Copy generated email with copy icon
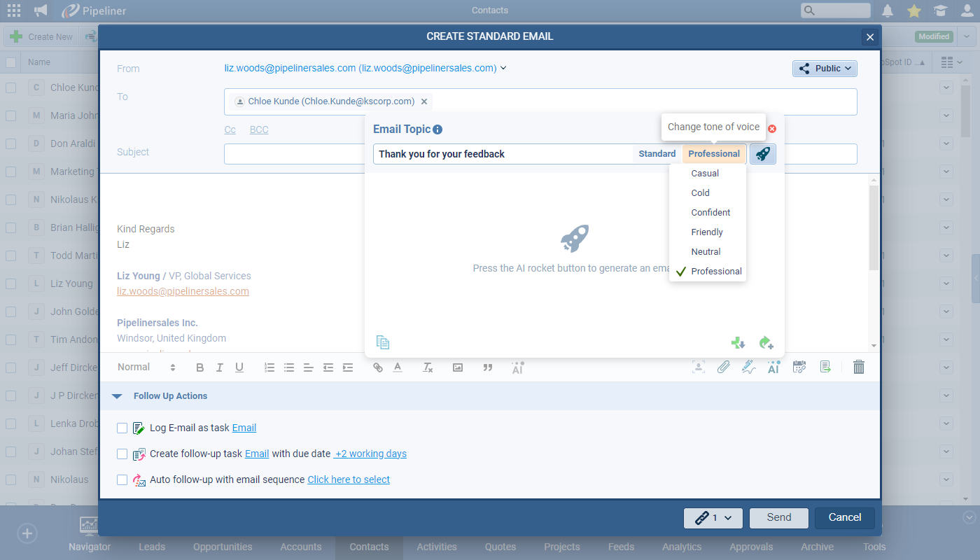The width and height of the screenshot is (980, 560). 382,342
